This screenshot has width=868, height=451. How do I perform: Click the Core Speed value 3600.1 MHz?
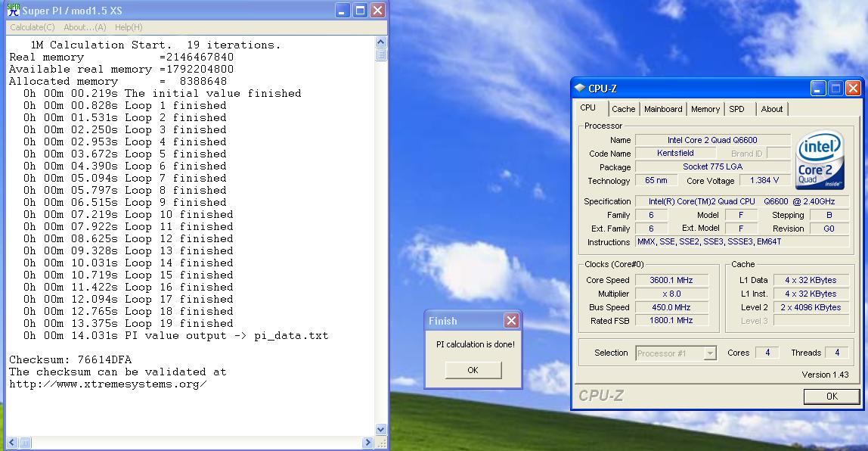coord(671,280)
